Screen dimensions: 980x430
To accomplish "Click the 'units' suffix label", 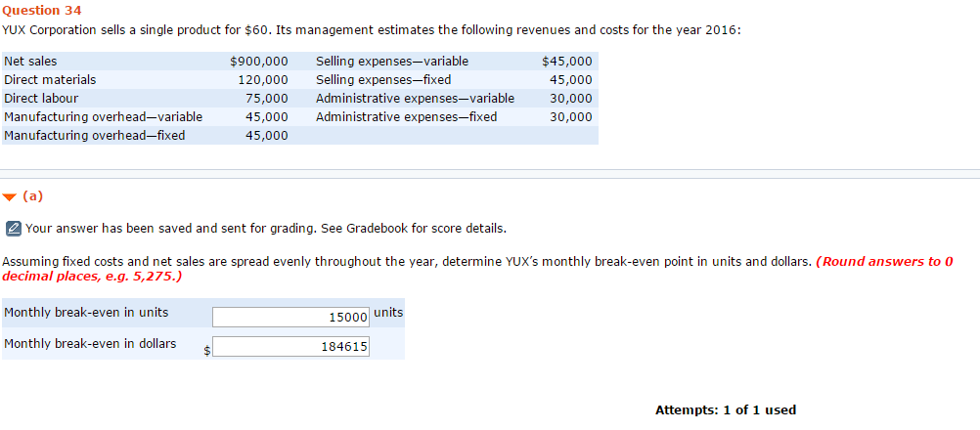I will (388, 313).
